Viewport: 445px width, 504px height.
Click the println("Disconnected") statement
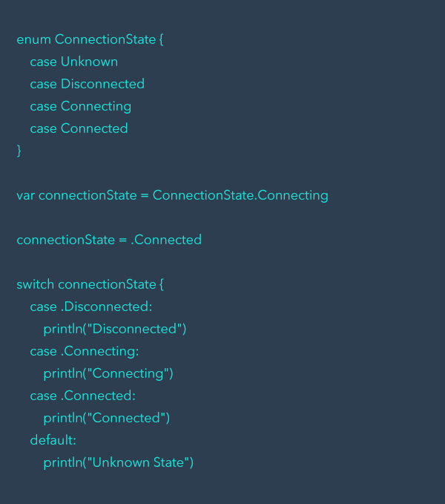pyautogui.click(x=114, y=329)
